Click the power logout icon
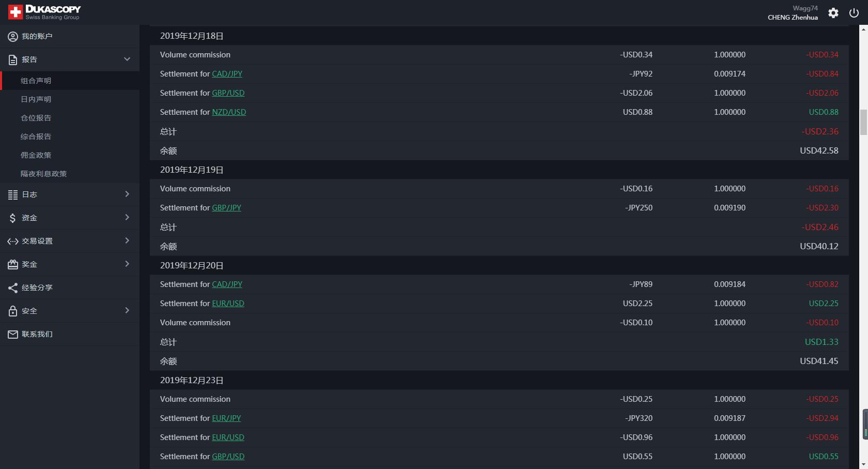This screenshot has height=469, width=868. [854, 13]
